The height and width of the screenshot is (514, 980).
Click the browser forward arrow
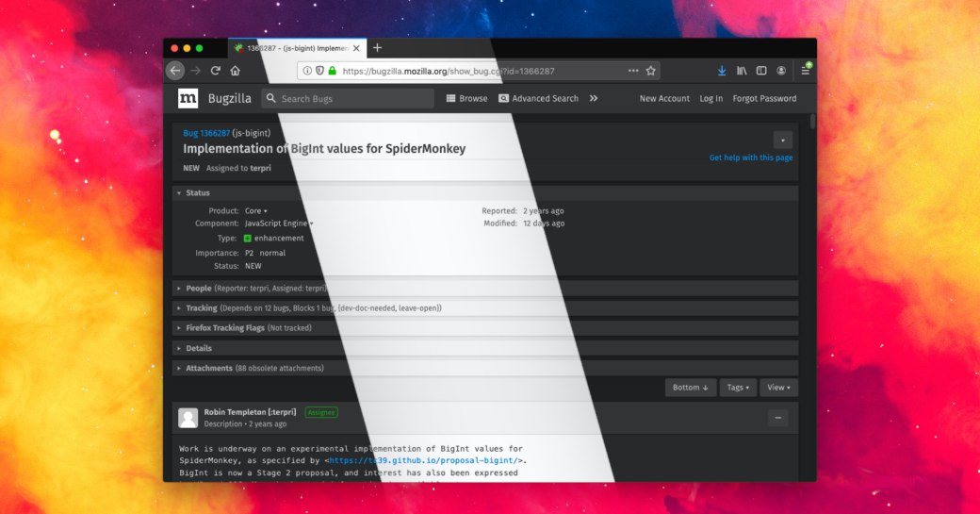196,71
